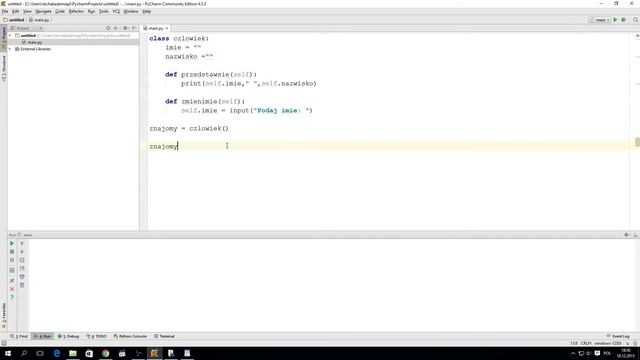The image size is (640, 360).
Task: Click main.py in the navigation bar
Action: click(x=39, y=20)
